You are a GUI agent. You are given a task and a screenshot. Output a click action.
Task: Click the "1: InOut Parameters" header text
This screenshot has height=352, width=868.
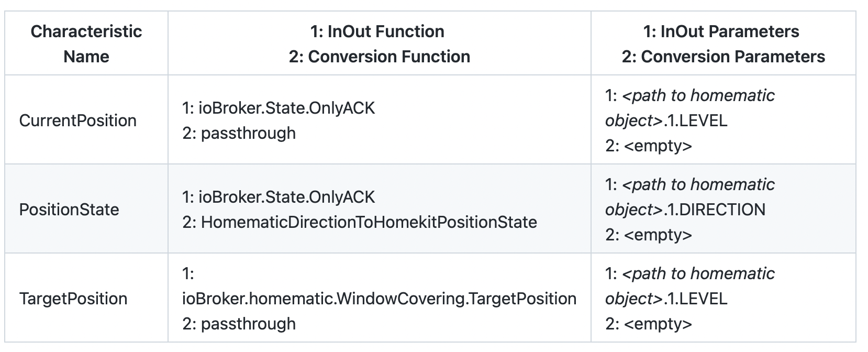[721, 31]
